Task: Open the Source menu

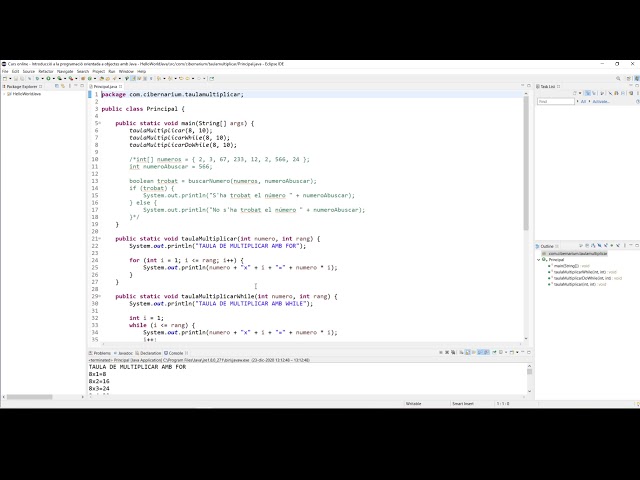Action: point(29,71)
